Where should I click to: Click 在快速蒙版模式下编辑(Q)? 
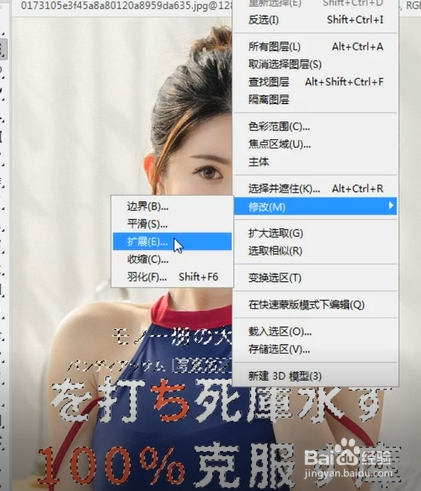pyautogui.click(x=315, y=304)
